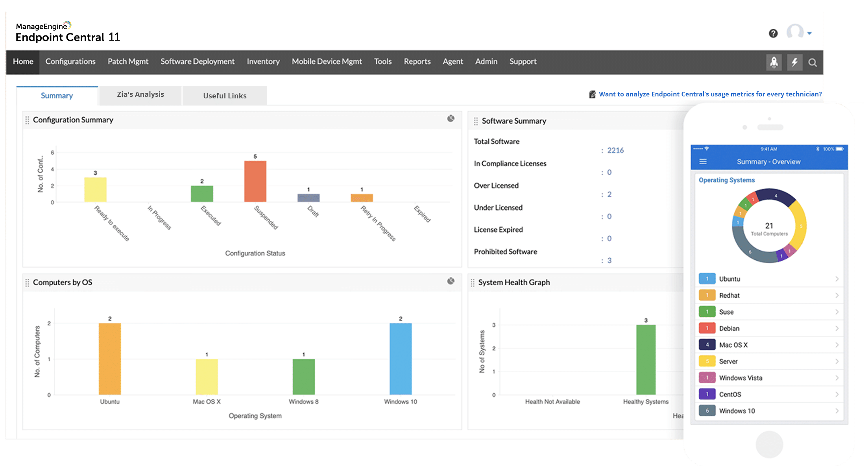Click Configuration Summary pie chart icon

(x=451, y=118)
